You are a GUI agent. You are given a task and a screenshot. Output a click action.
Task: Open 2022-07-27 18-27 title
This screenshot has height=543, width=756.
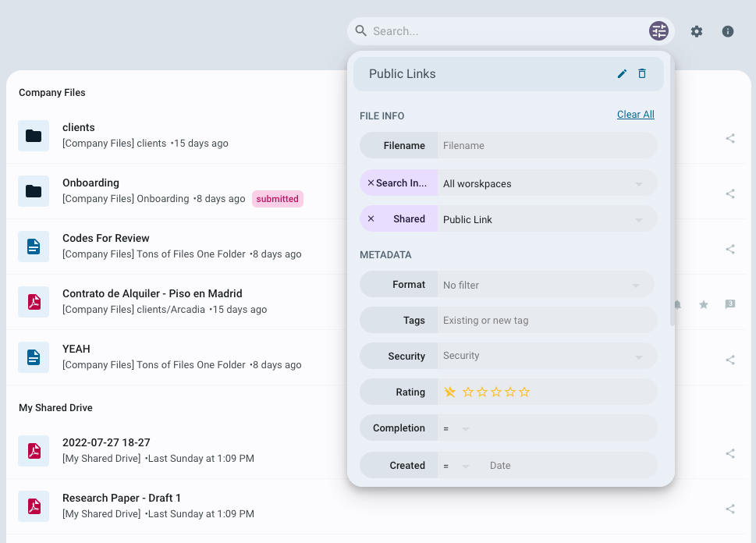pos(106,442)
